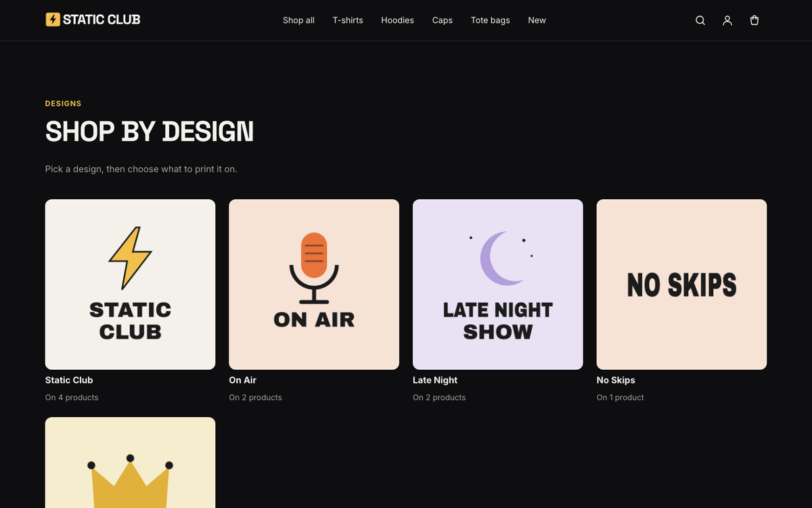
Task: Click the Static Club design title link
Action: pos(69,380)
